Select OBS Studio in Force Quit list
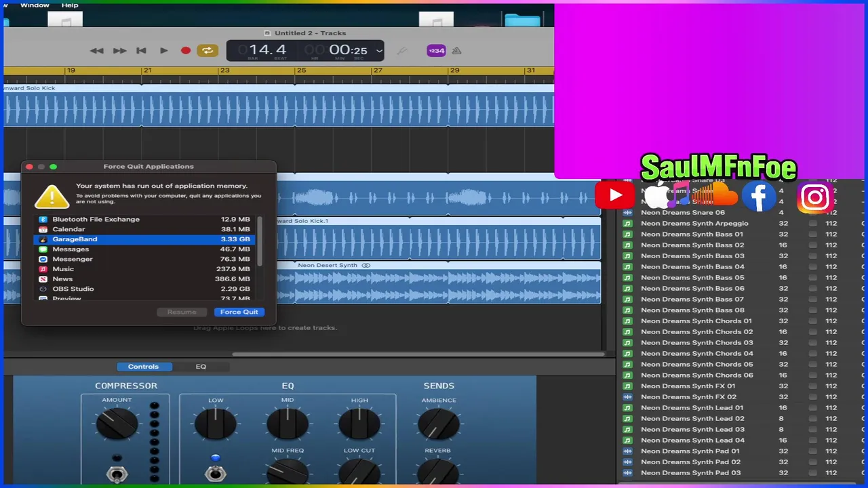Image resolution: width=868 pixels, height=488 pixels. [x=145, y=289]
